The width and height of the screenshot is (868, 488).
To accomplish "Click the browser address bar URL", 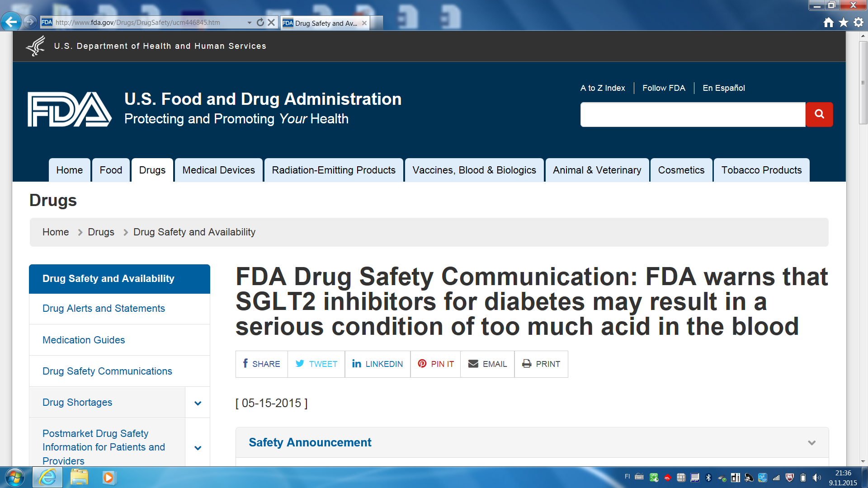I will coord(138,22).
